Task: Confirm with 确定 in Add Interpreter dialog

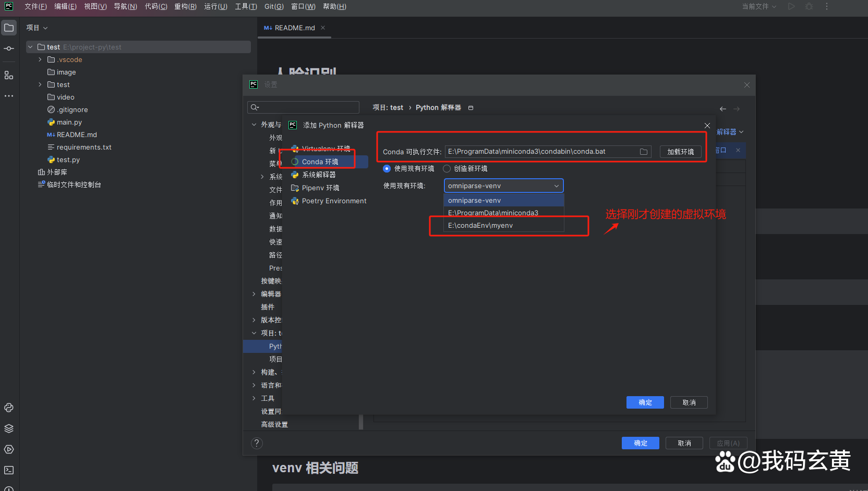Action: click(x=645, y=402)
